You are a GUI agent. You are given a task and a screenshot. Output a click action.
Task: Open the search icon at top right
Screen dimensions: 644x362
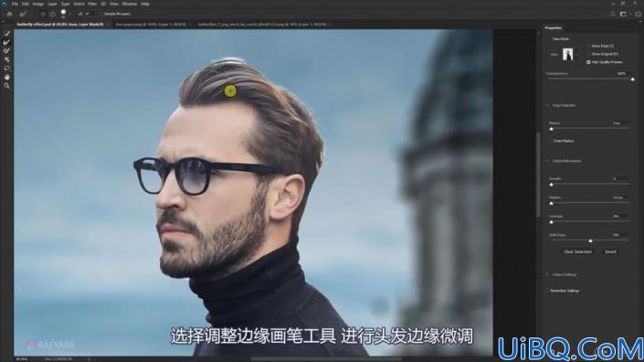612,14
